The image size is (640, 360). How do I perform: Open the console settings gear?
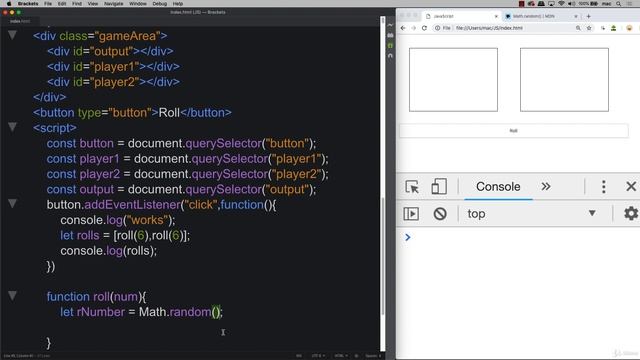coord(631,213)
